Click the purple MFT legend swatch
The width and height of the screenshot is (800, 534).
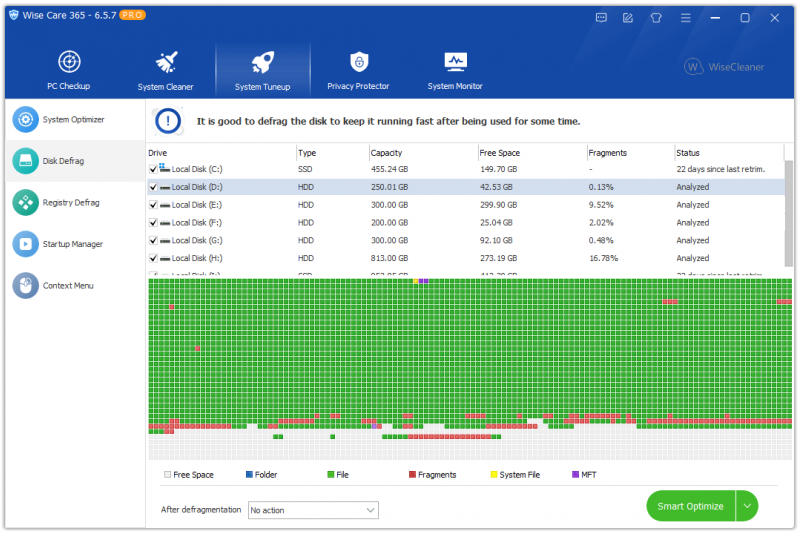(x=576, y=475)
